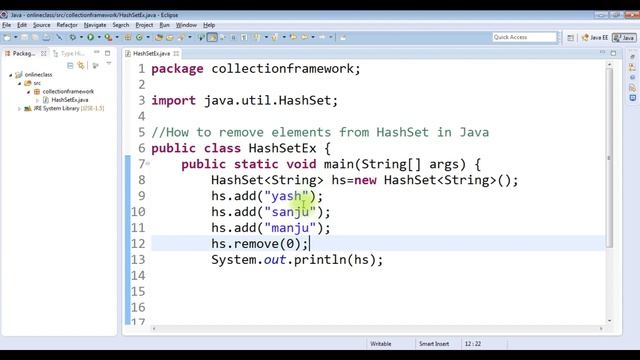Open the External Tools dropdown arrow
Viewport: 640px width, 360px height.
point(117,38)
